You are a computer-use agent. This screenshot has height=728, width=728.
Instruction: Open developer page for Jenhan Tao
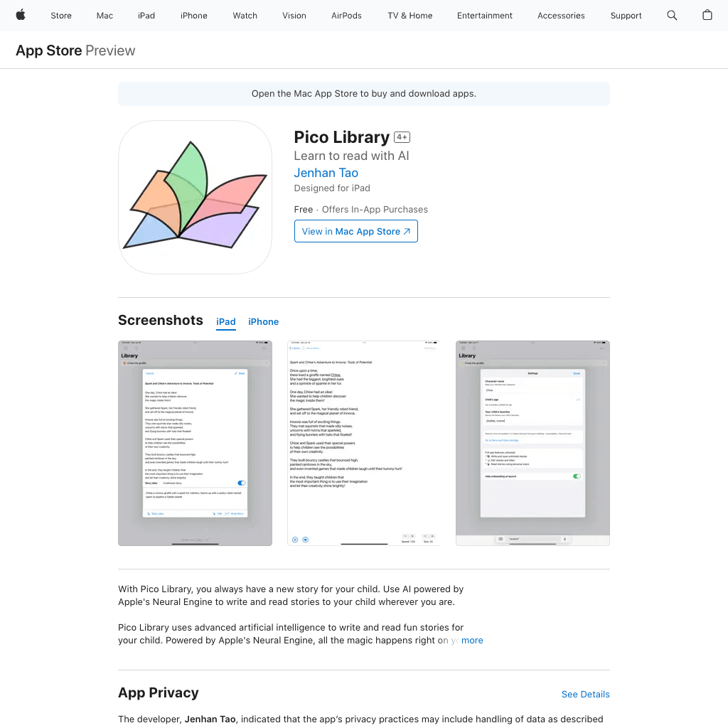click(x=326, y=173)
